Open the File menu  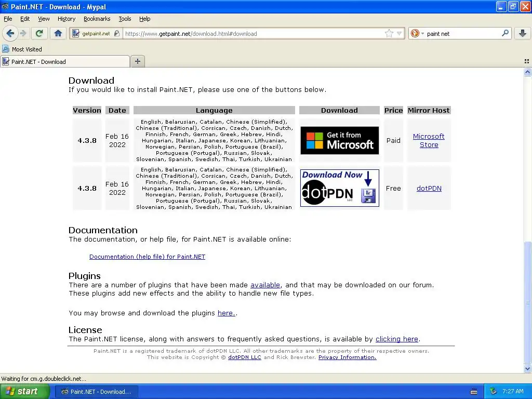[8, 19]
